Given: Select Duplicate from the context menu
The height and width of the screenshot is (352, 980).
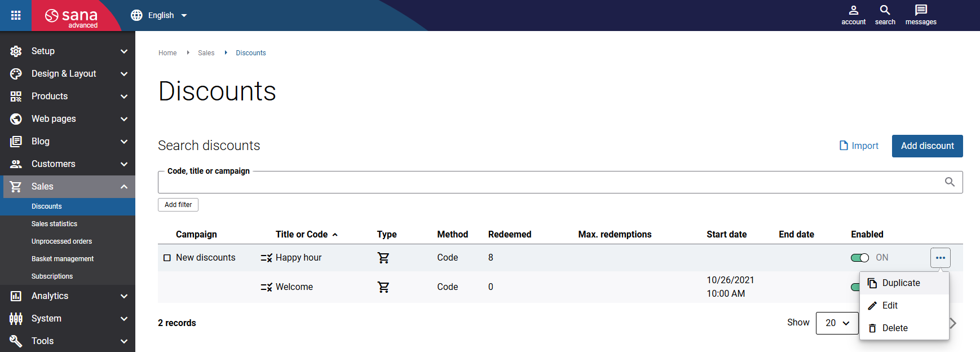Looking at the screenshot, I should point(904,283).
